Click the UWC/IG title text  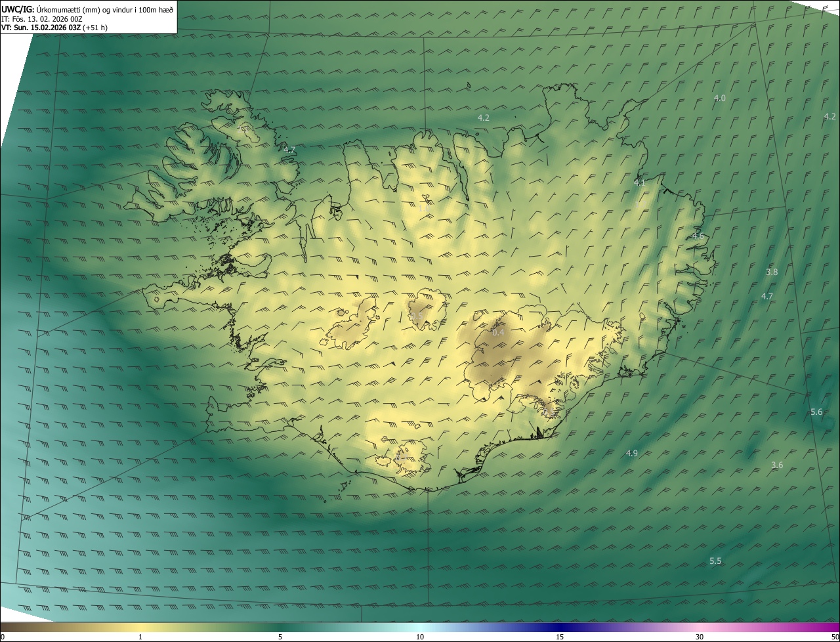(x=18, y=9)
